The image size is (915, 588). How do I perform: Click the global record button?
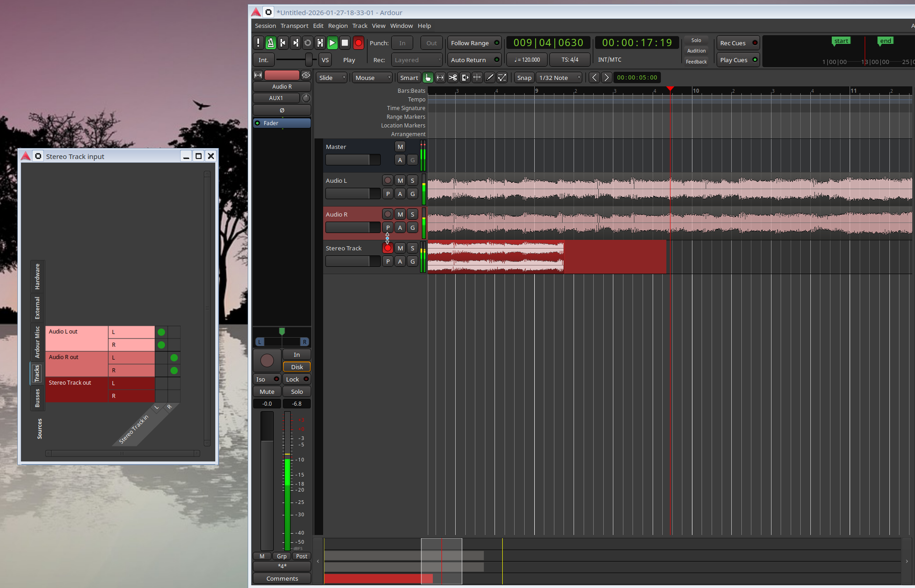[358, 43]
